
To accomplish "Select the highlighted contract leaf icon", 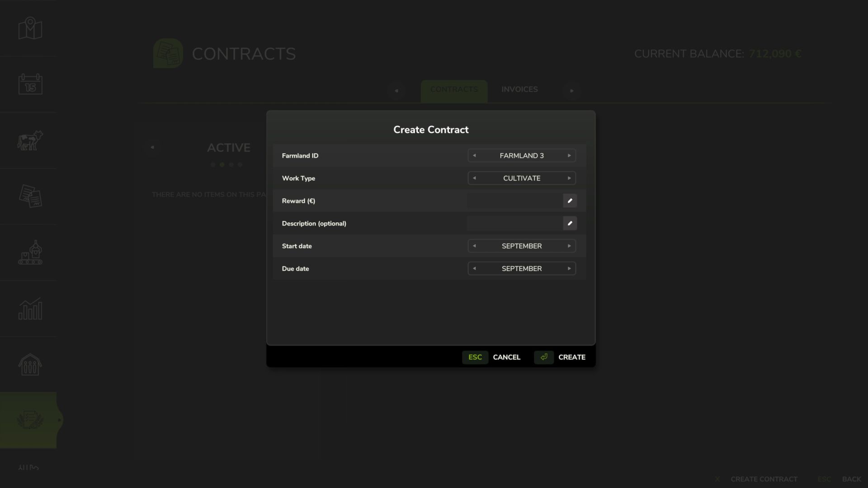I will coord(28,420).
